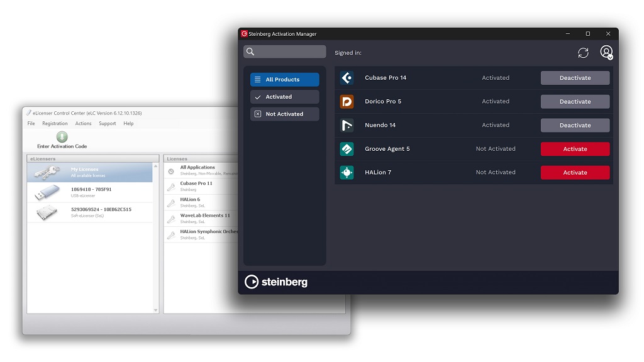644x362 pixels.
Task: Click the Groove Agent 5 product name
Action: (x=387, y=149)
